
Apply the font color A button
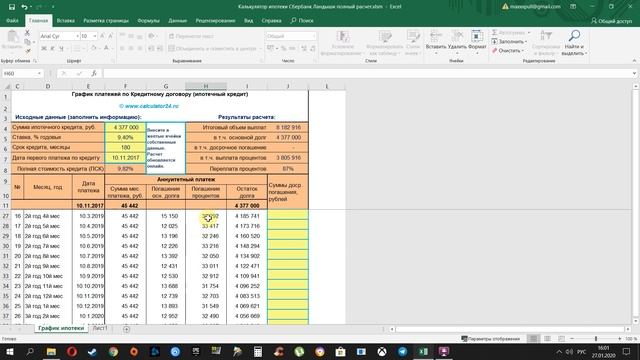click(x=106, y=49)
